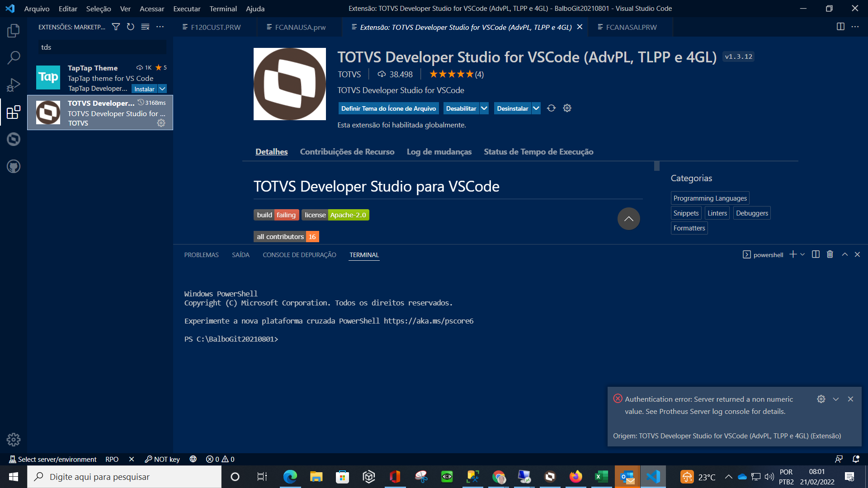Open the Search view in the activity bar
This screenshot has height=488, width=868.
pos(14,57)
